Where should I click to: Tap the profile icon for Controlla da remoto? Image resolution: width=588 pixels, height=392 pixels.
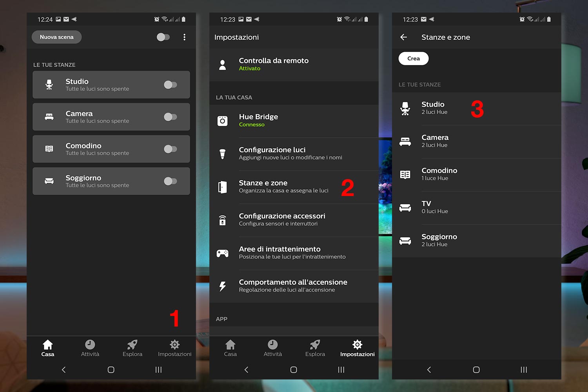coord(222,65)
